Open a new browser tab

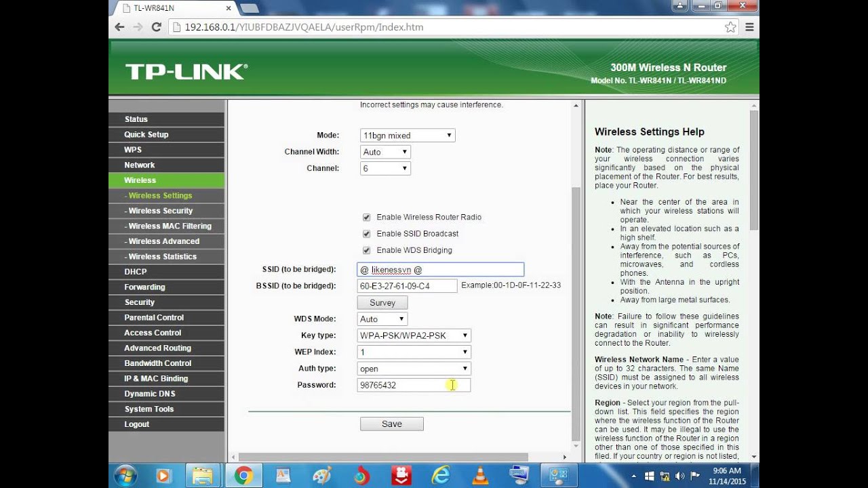tap(249, 8)
